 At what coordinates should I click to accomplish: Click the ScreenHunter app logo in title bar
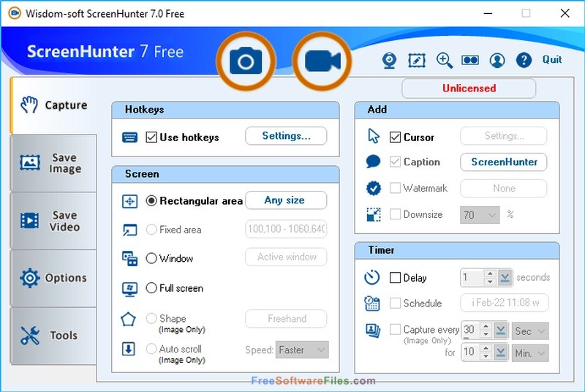point(15,13)
